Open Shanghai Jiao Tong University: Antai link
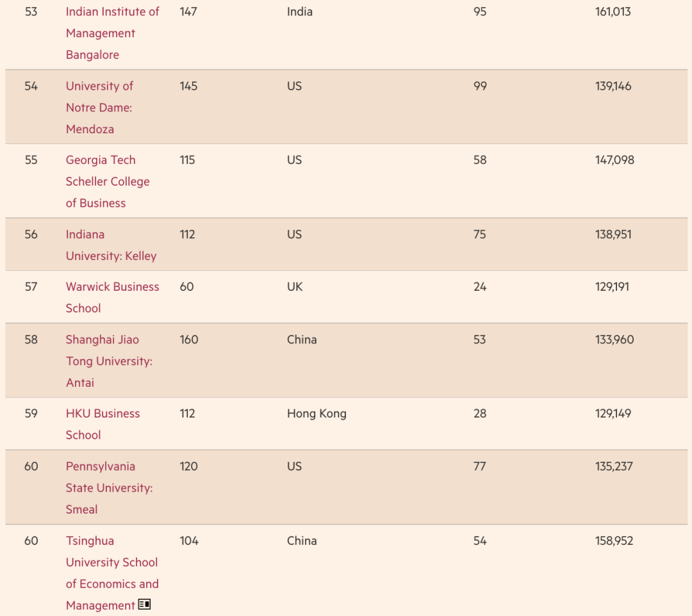This screenshot has width=692, height=616. coord(109,361)
